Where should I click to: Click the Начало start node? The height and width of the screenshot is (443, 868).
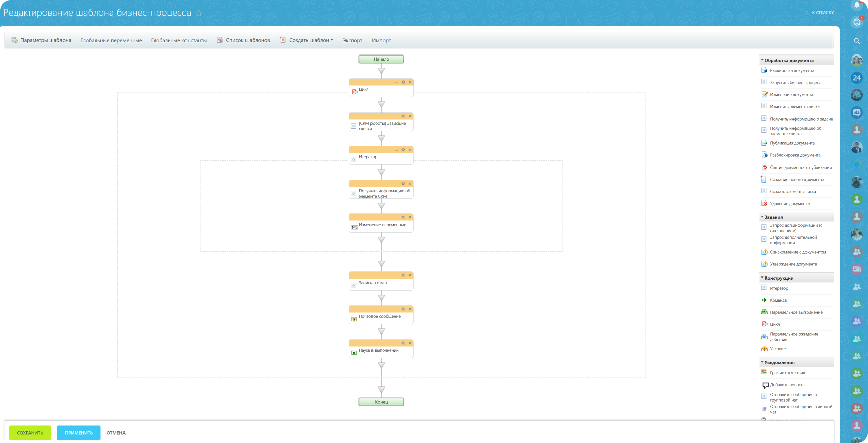[381, 59]
